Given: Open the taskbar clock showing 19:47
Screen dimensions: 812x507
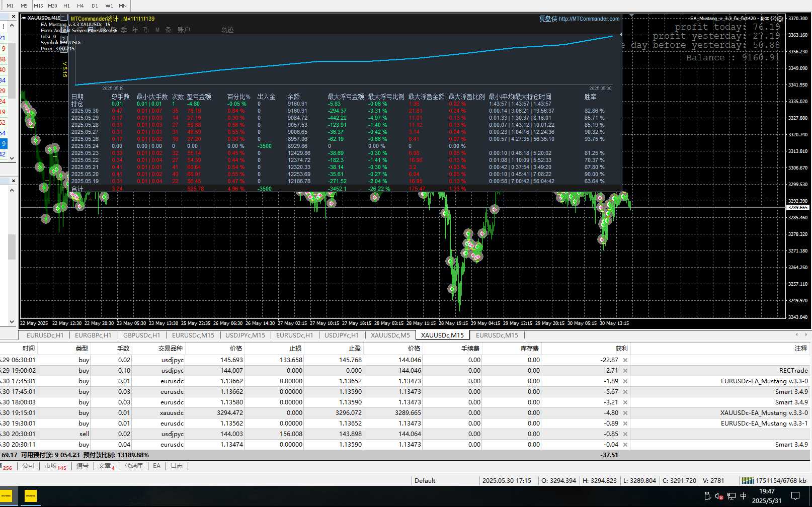Looking at the screenshot, I should (767, 496).
